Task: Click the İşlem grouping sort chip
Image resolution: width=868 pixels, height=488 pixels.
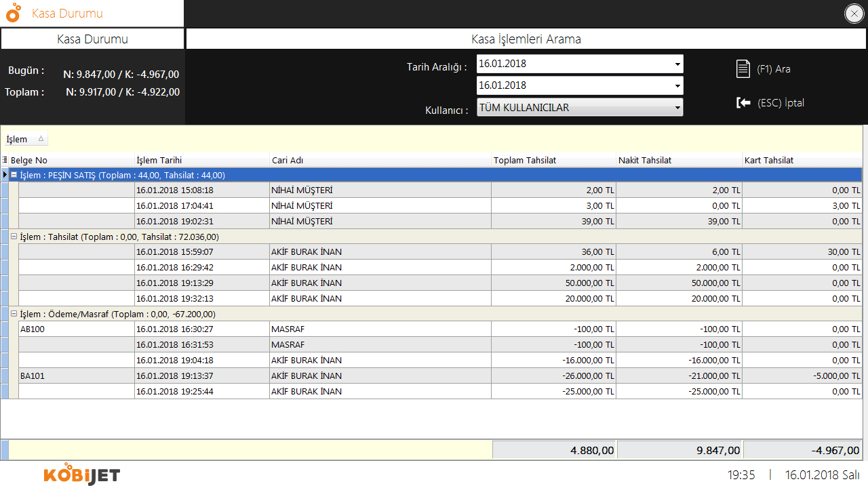Action: [26, 139]
